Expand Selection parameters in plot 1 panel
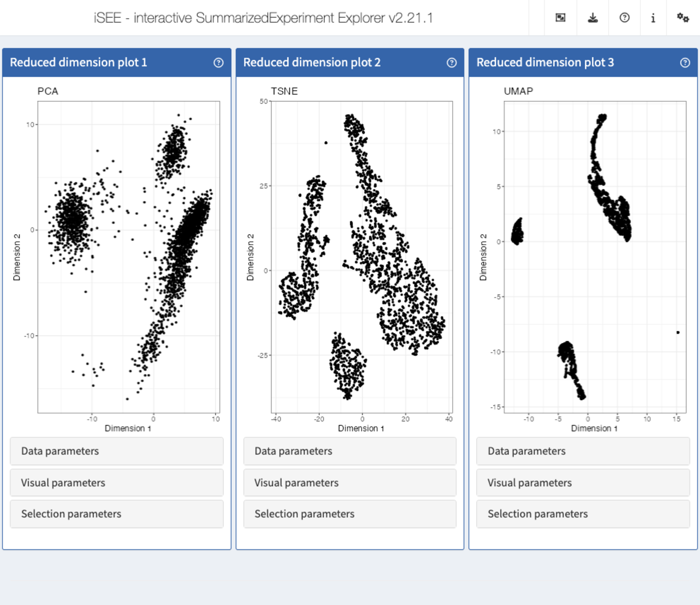700x605 pixels. pos(117,514)
